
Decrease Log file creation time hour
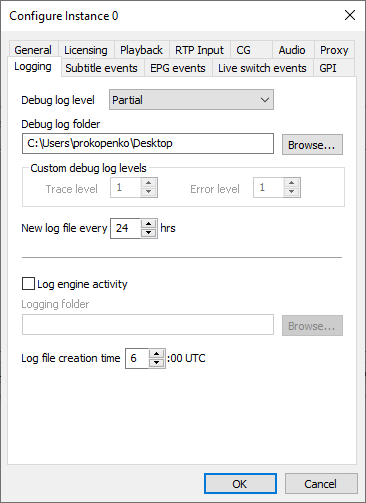[x=157, y=363]
